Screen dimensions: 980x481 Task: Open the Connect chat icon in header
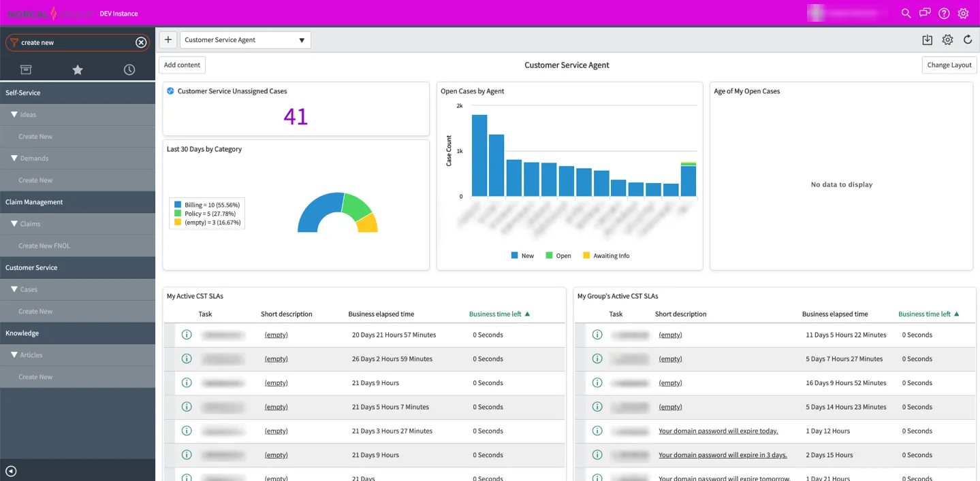point(925,13)
